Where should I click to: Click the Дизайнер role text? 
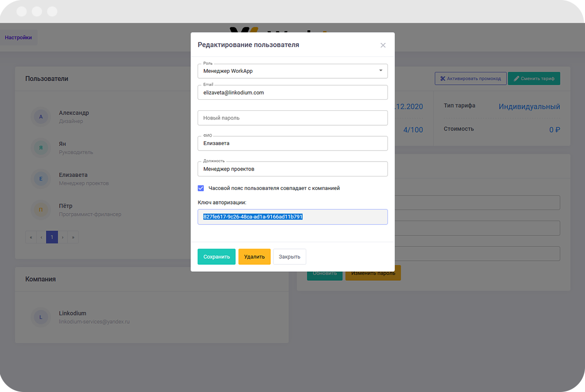tap(71, 121)
